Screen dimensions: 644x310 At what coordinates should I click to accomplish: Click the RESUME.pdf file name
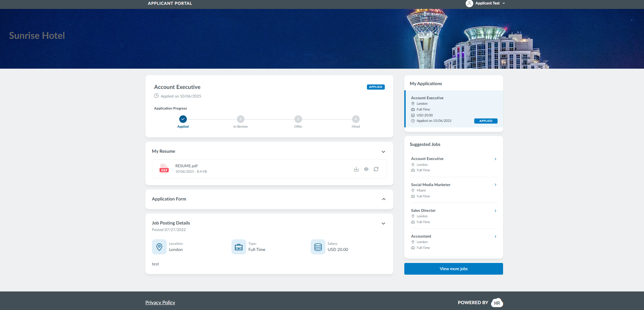[186, 166]
